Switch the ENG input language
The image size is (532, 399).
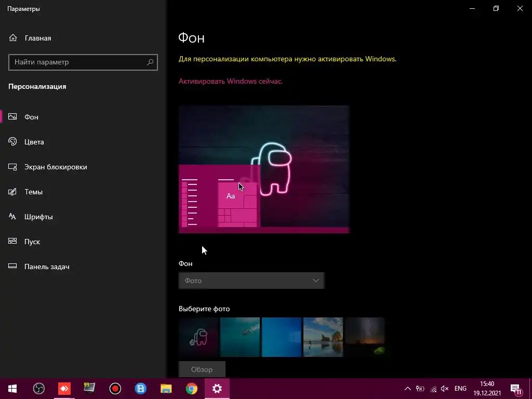coord(460,389)
